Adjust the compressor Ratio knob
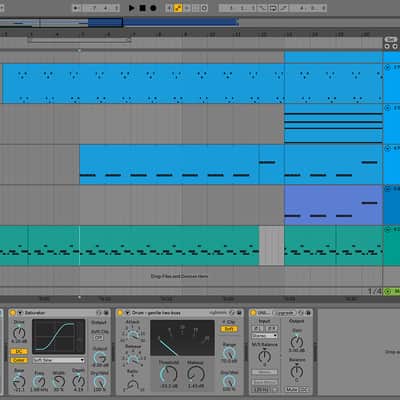The width and height of the screenshot is (400, 400). (133, 385)
